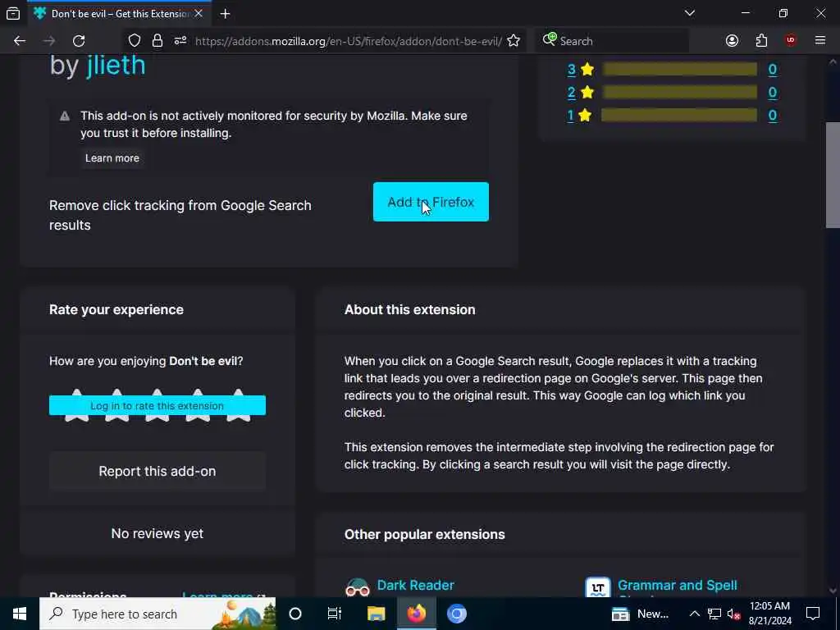The height and width of the screenshot is (630, 840).
Task: Click the 2-star review count 0
Action: (773, 92)
